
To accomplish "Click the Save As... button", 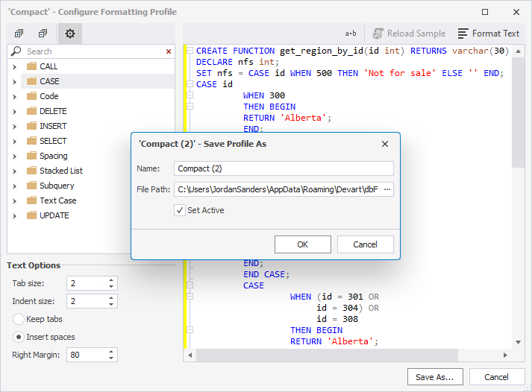I will click(435, 377).
